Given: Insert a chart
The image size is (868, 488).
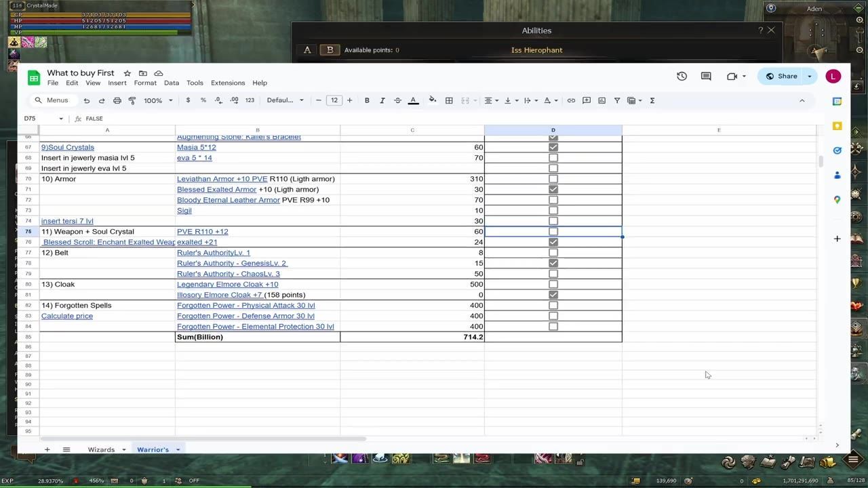Looking at the screenshot, I should (x=601, y=100).
